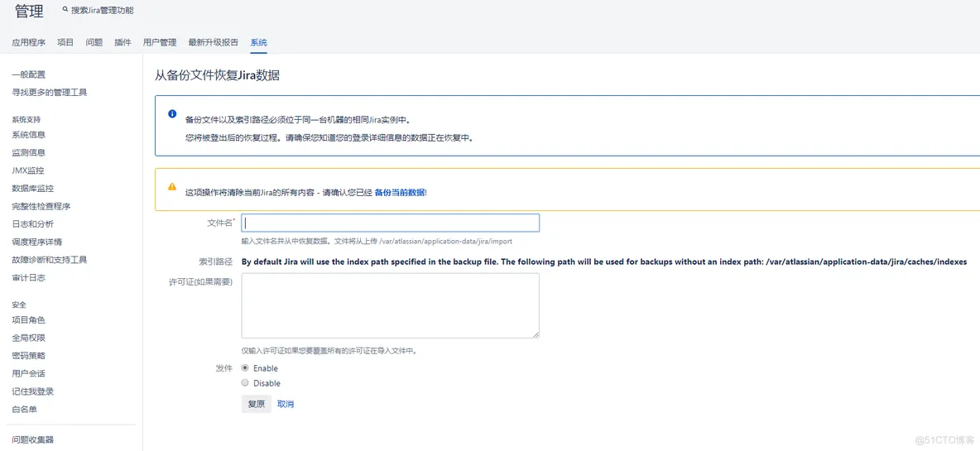The image size is (980, 451).
Task: Click the 复原 restore button
Action: pyautogui.click(x=257, y=404)
